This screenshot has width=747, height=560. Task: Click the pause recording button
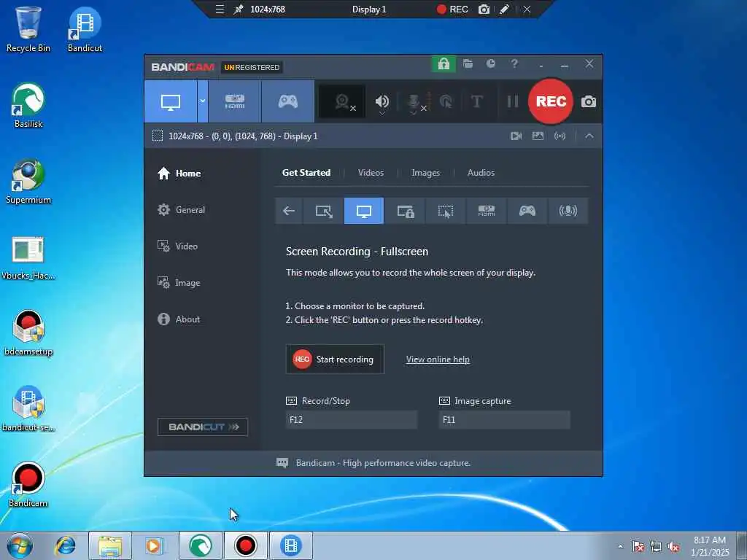click(x=513, y=101)
